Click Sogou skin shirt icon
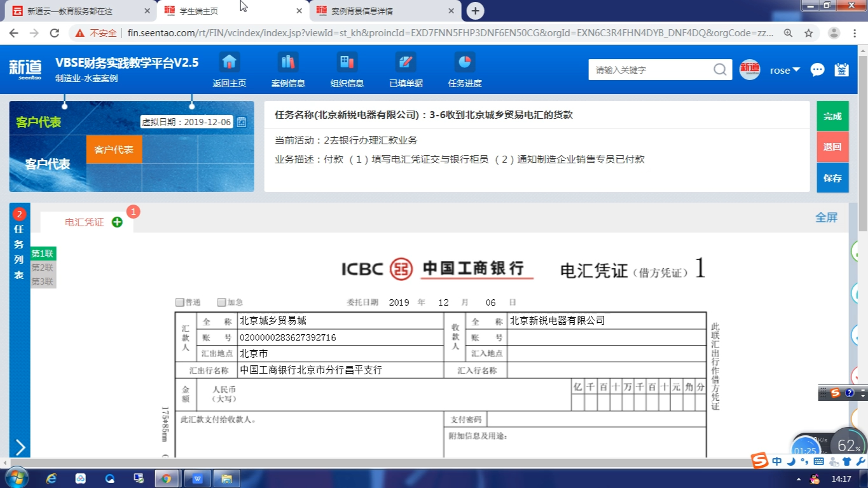Image resolution: width=868 pixels, height=488 pixels. 846,461
